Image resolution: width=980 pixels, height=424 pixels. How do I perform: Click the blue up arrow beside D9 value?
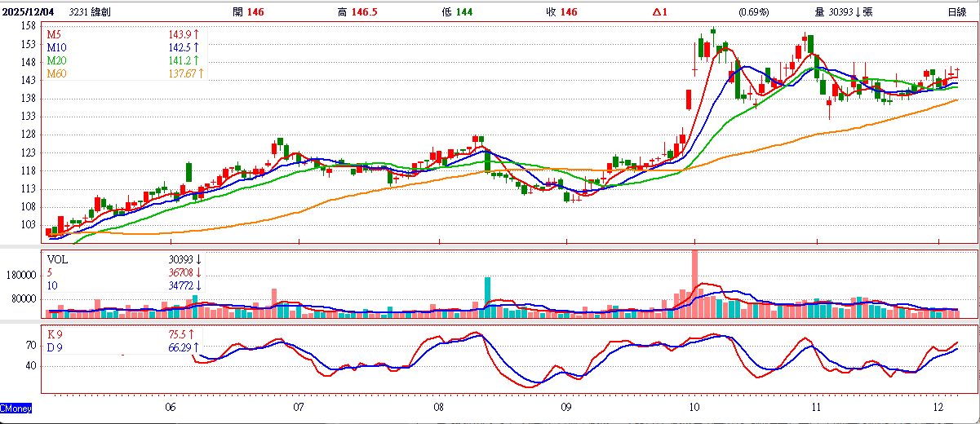(197, 347)
